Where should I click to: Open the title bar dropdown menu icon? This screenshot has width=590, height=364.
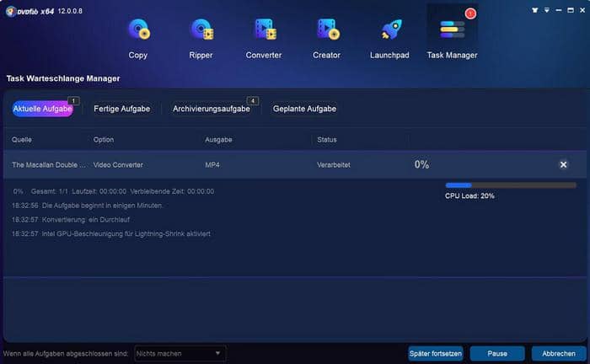point(547,10)
